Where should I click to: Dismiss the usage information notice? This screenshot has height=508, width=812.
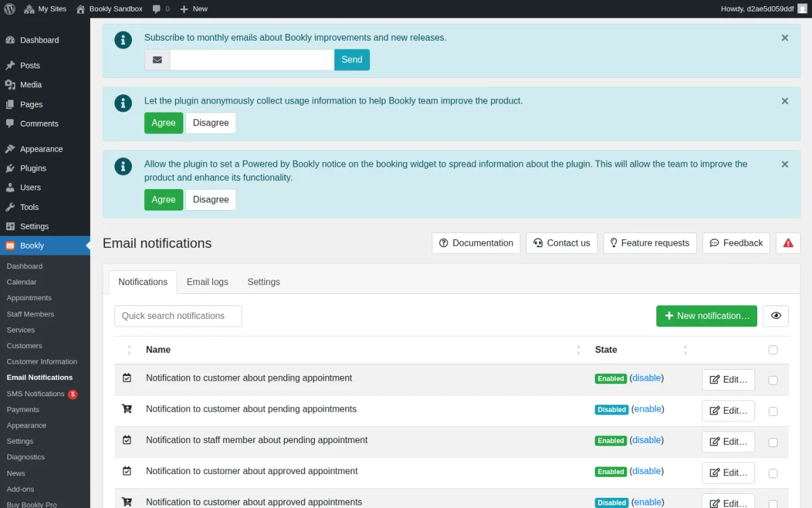785,101
